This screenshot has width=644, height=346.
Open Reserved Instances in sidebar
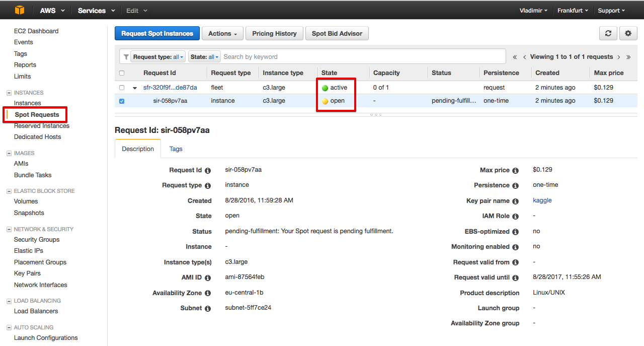click(x=42, y=126)
